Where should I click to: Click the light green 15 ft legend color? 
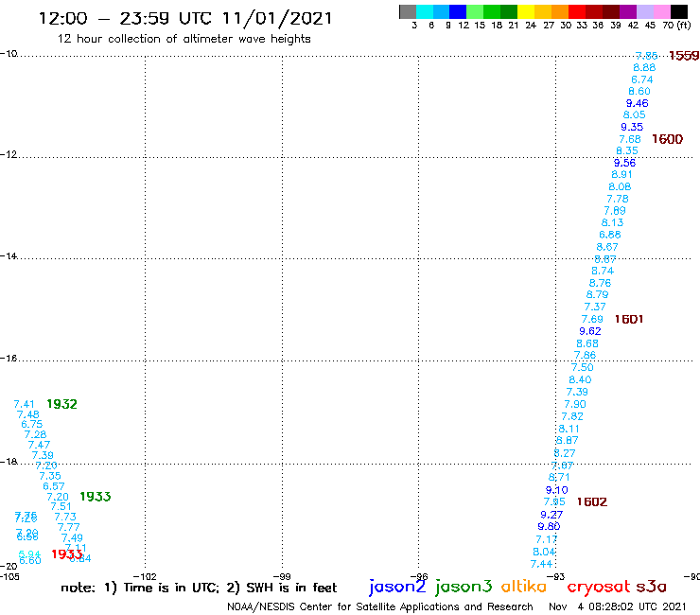tap(476, 11)
